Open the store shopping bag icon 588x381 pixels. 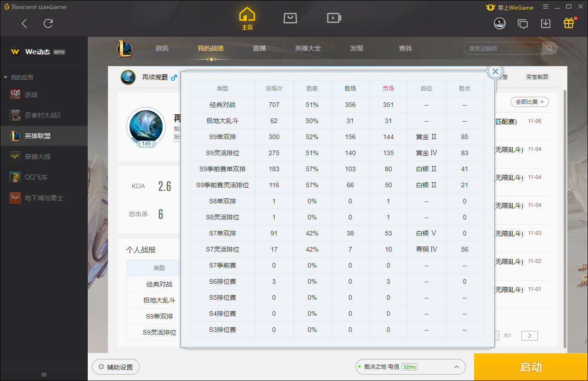290,18
